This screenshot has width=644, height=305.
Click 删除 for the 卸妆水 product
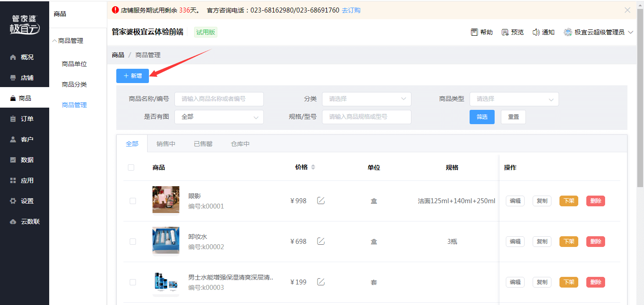click(596, 242)
